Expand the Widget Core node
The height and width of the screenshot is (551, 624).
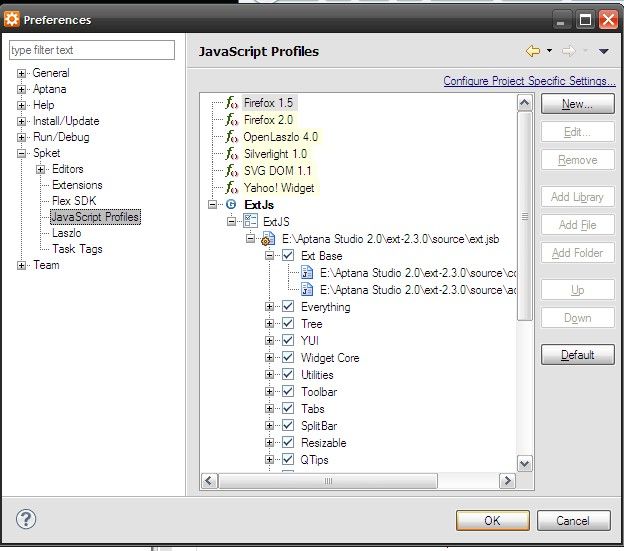point(269,357)
